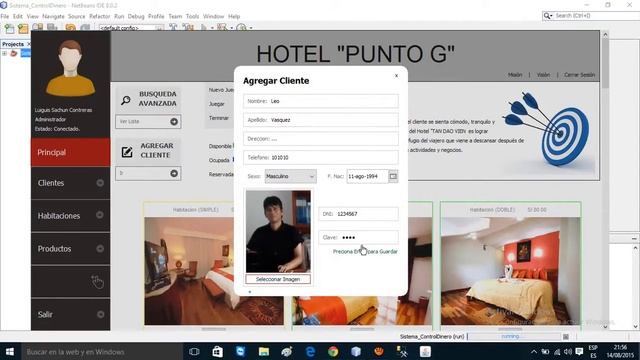This screenshot has width=640, height=360.
Task: Click the Profile Project toolbar icon
Action: [x=241, y=28]
